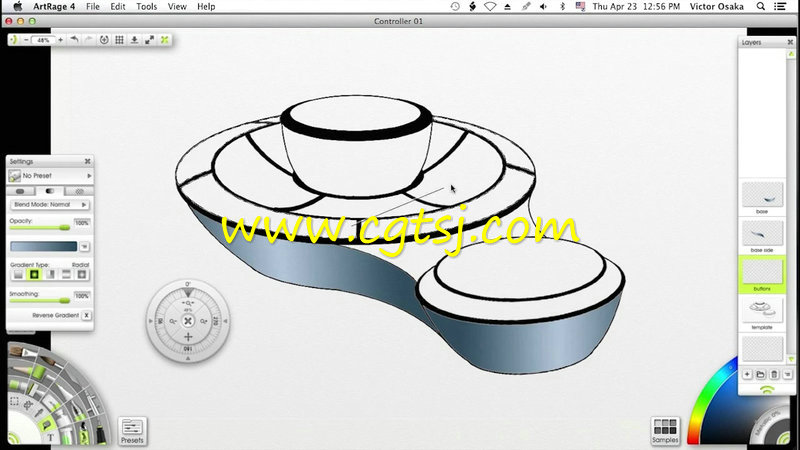
Task: Open the Blend Mode: Normal dropdown
Action: click(49, 205)
